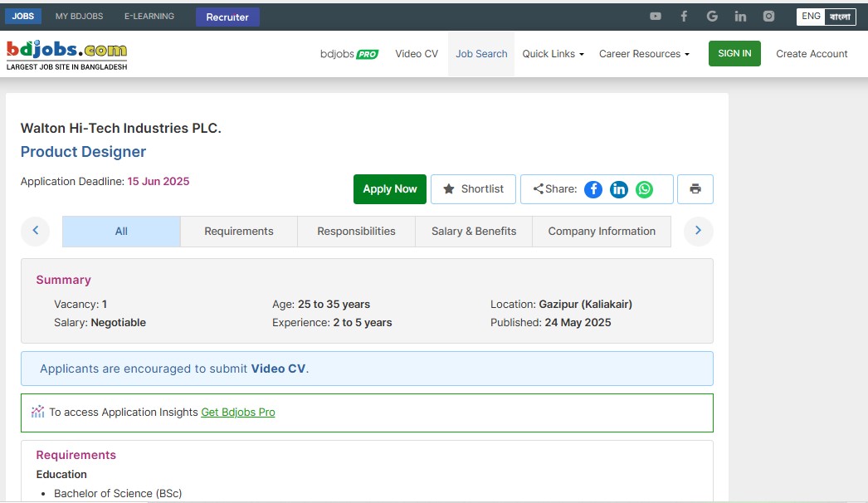Print the job posting
868x503 pixels.
click(695, 189)
